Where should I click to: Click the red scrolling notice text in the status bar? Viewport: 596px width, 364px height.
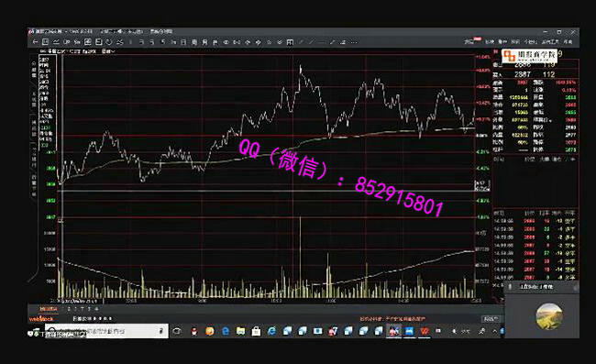click(x=392, y=319)
